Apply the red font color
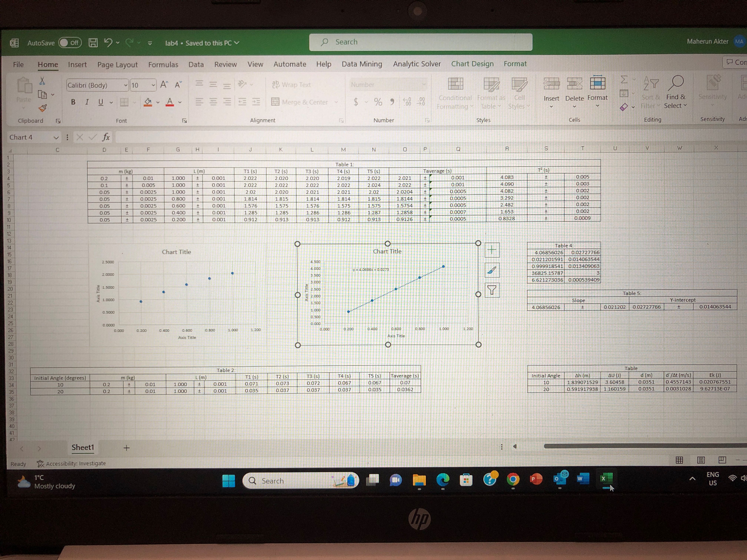 click(170, 102)
